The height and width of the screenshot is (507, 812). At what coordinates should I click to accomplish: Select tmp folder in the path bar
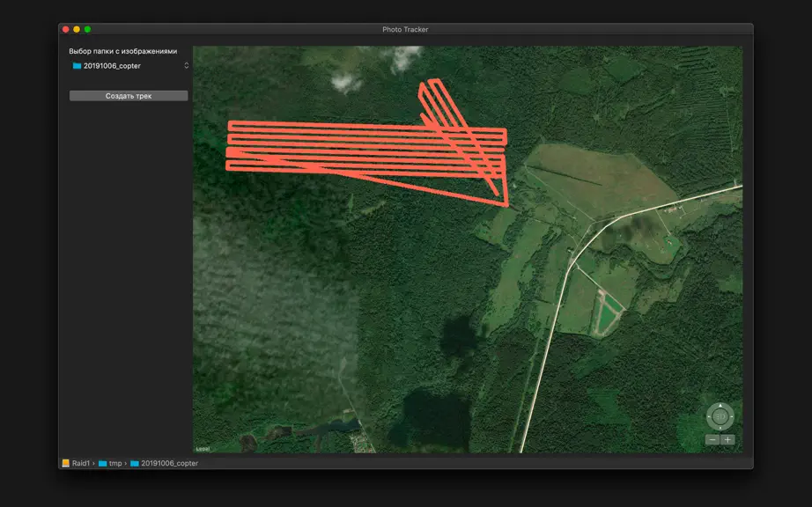click(115, 463)
